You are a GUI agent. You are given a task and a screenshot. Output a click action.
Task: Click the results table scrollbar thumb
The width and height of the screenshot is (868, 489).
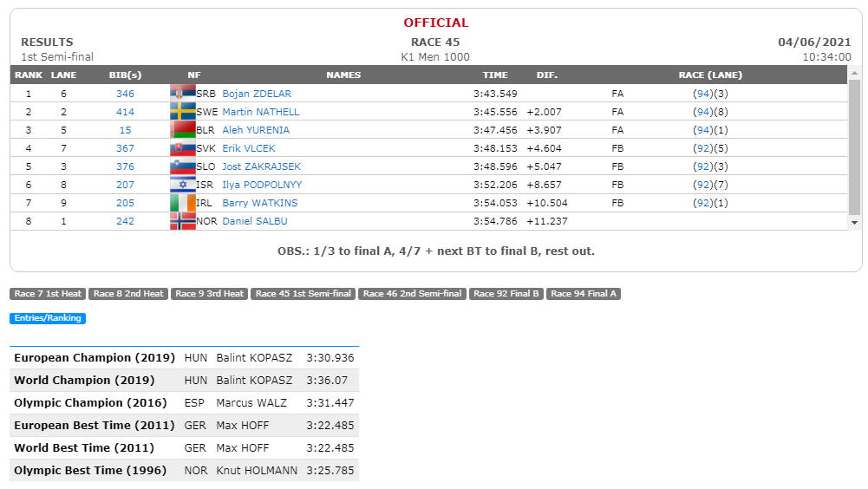(854, 147)
